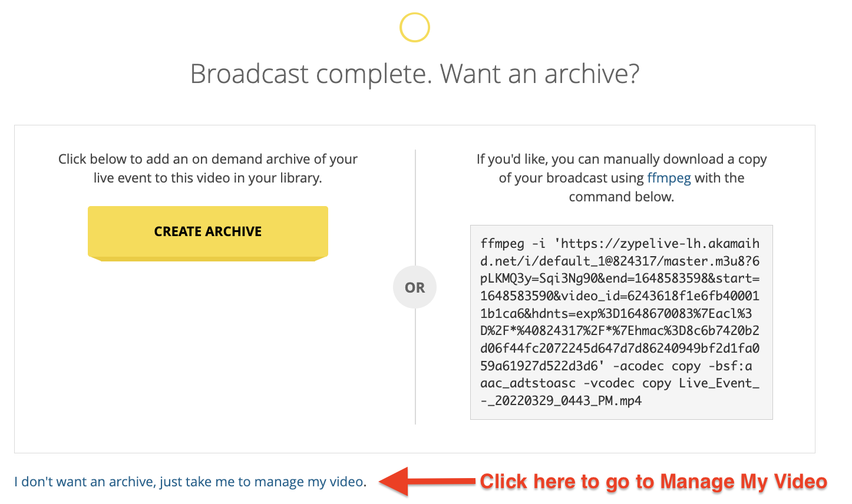The image size is (852, 504).
Task: Click the command line "aac_adtstoasc -vcodec copy Live_Event_"
Action: pos(620,383)
